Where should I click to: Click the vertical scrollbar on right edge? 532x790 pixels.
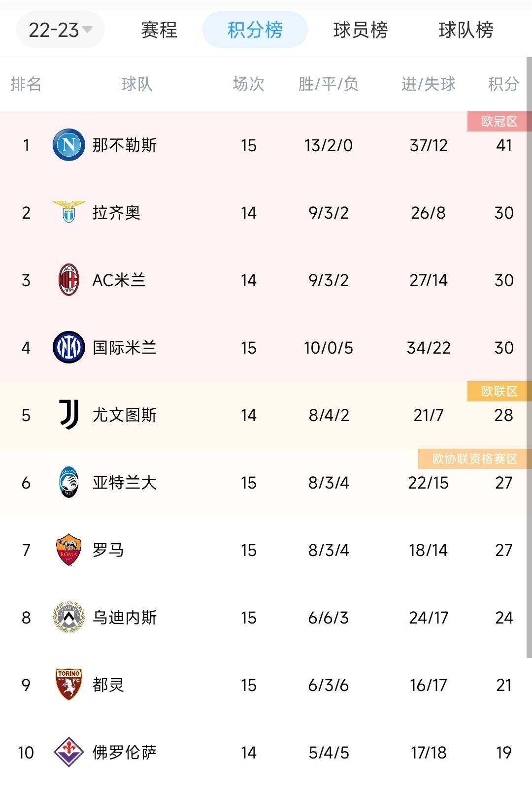[529, 357]
